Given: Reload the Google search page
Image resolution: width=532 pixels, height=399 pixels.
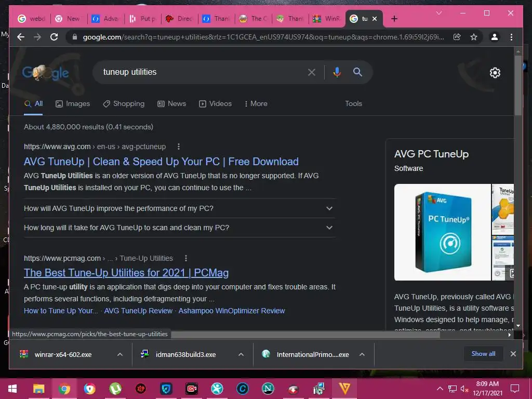Looking at the screenshot, I should click(54, 37).
